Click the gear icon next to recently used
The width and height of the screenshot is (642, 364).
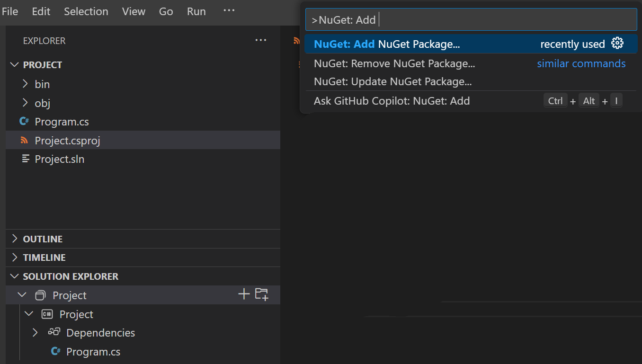618,43
